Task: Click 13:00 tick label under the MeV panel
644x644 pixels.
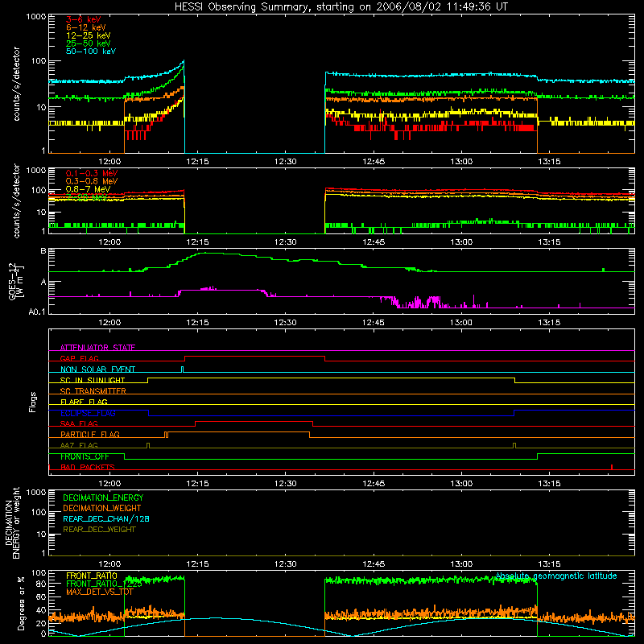Action: click(x=461, y=242)
